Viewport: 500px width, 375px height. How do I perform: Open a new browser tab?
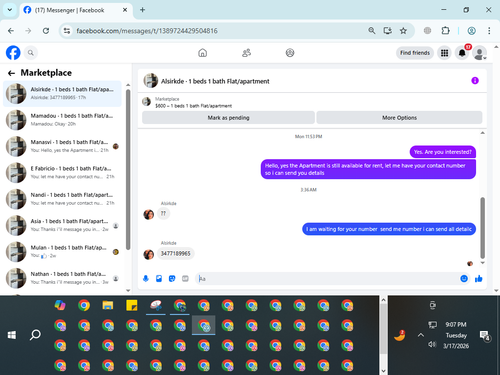pyautogui.click(x=142, y=10)
